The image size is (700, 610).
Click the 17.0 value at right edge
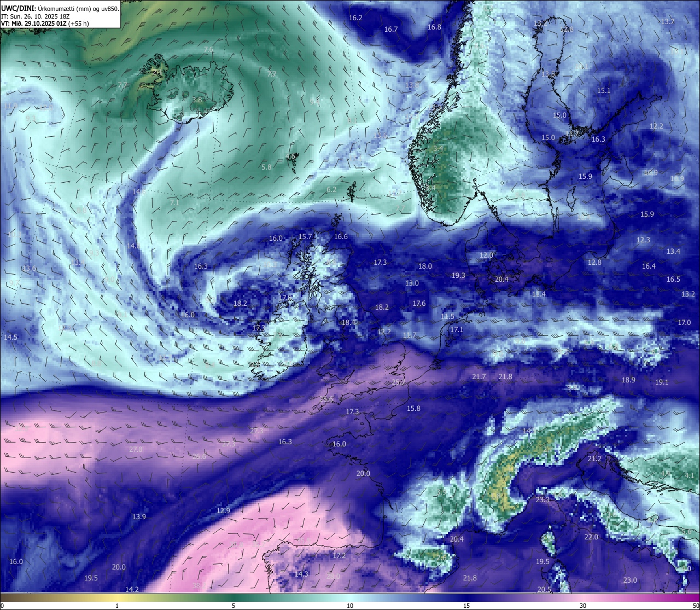(684, 323)
